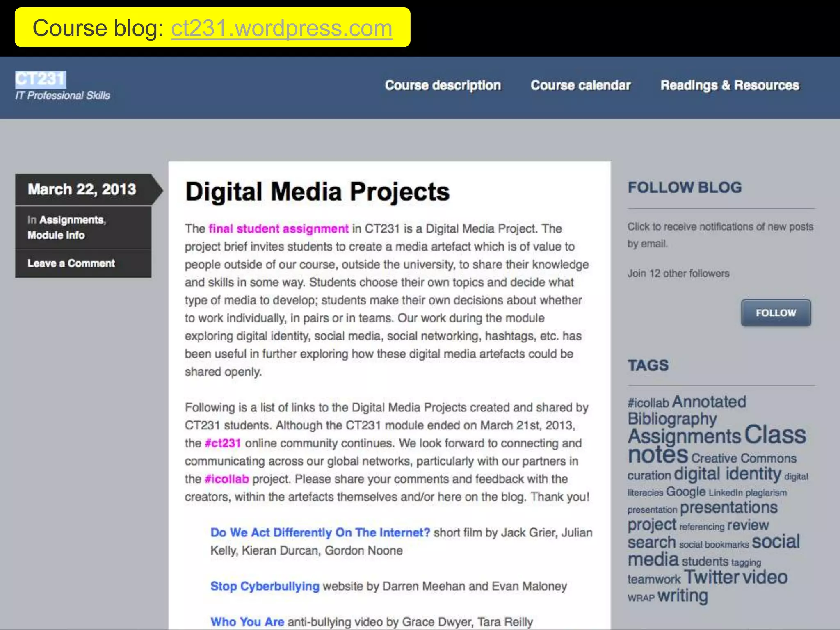
Task: Select the video tag
Action: 765,577
